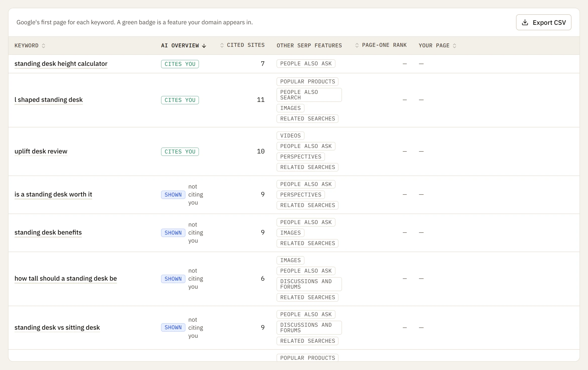Sort by Your Page column header
Image resolution: width=588 pixels, height=370 pixels.
click(x=437, y=46)
